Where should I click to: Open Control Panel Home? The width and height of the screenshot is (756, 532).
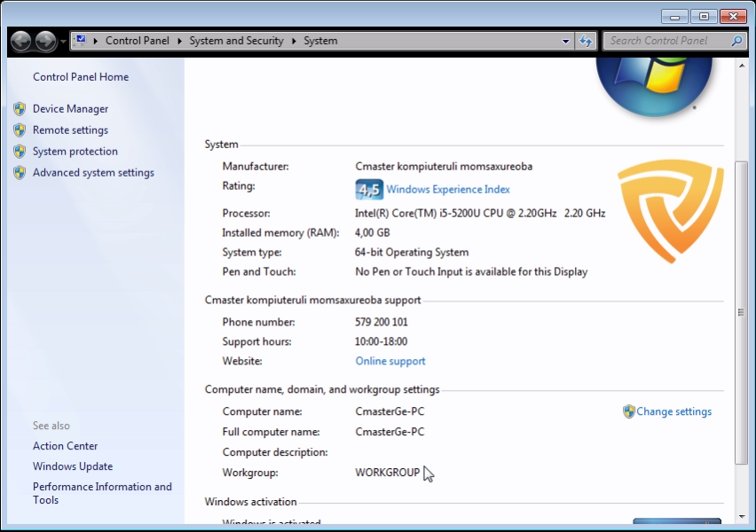pyautogui.click(x=81, y=76)
